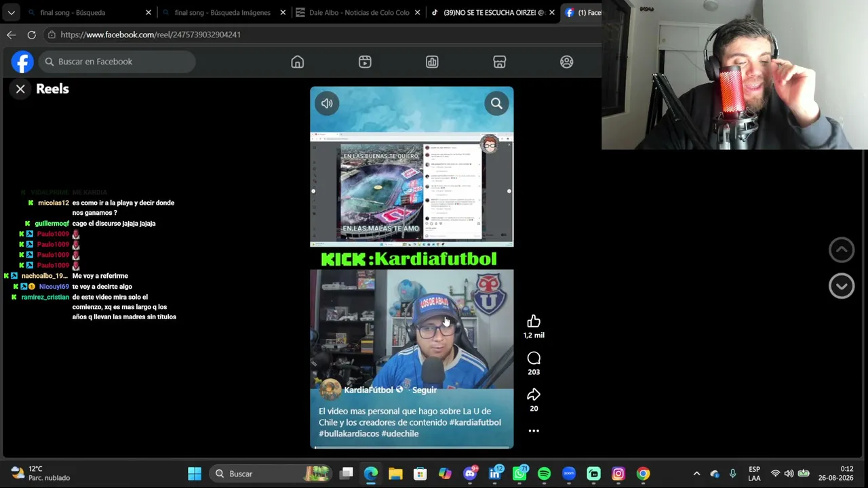
Task: Go to Facebook home via logo
Action: (x=22, y=62)
